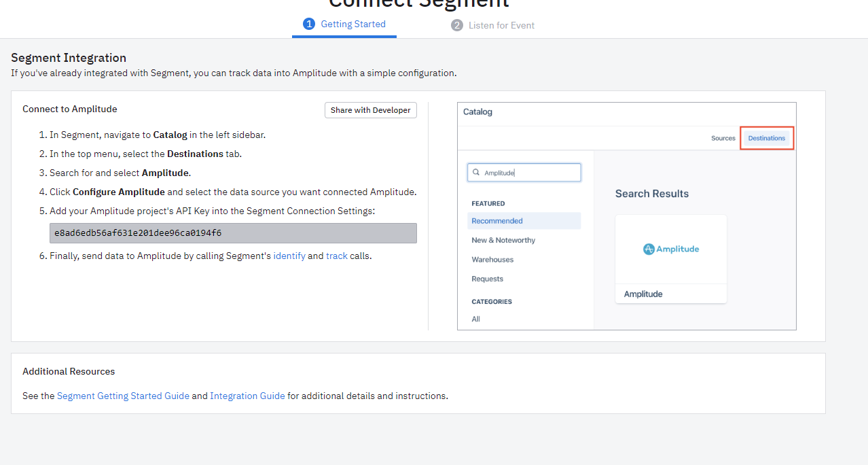Click the Catalog title in image
This screenshot has width=868, height=465.
pyautogui.click(x=477, y=111)
